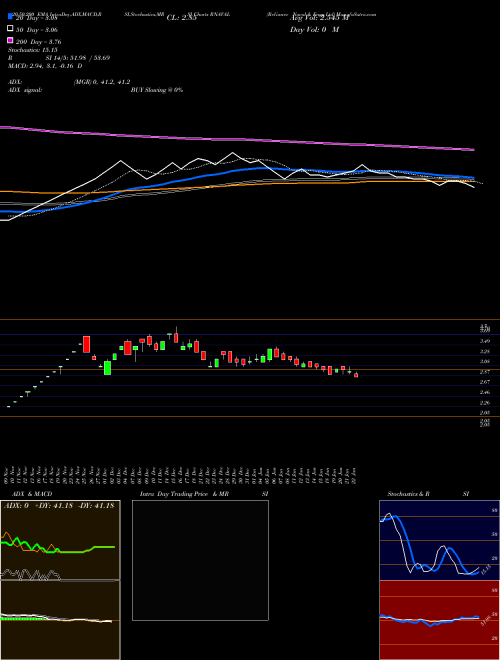Click the 'Stochastics & R' panel title
500x660 pixels.
[x=408, y=494]
